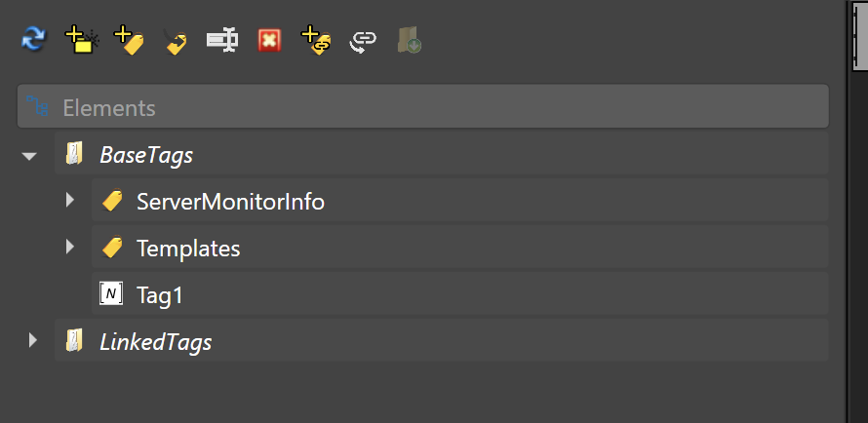Click the chain link redirect icon
The height and width of the screenshot is (423, 868).
pos(363,42)
